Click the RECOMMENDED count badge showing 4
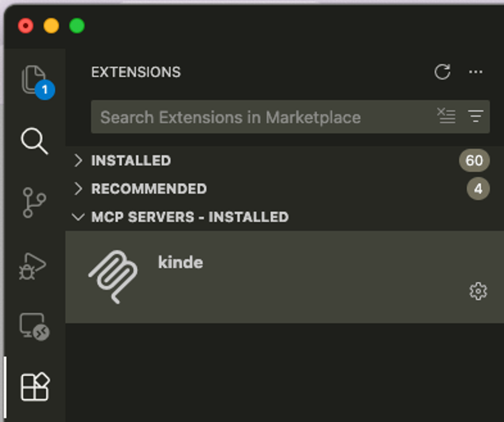Image resolution: width=504 pixels, height=422 pixels. tap(478, 189)
